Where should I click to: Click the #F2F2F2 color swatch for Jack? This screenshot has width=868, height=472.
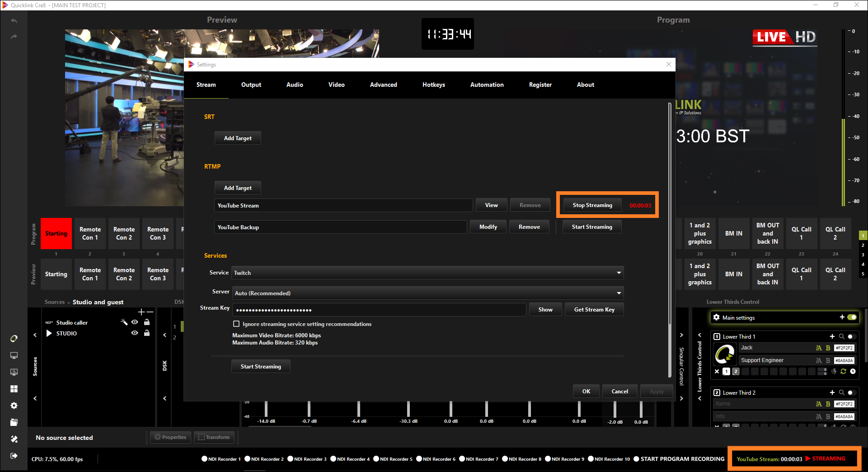[x=844, y=348]
